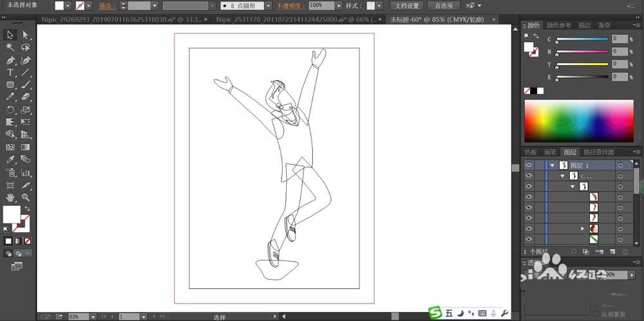Viewport: 644px width, 321px height.
Task: Click the 描边 stroke link
Action: click(x=108, y=6)
